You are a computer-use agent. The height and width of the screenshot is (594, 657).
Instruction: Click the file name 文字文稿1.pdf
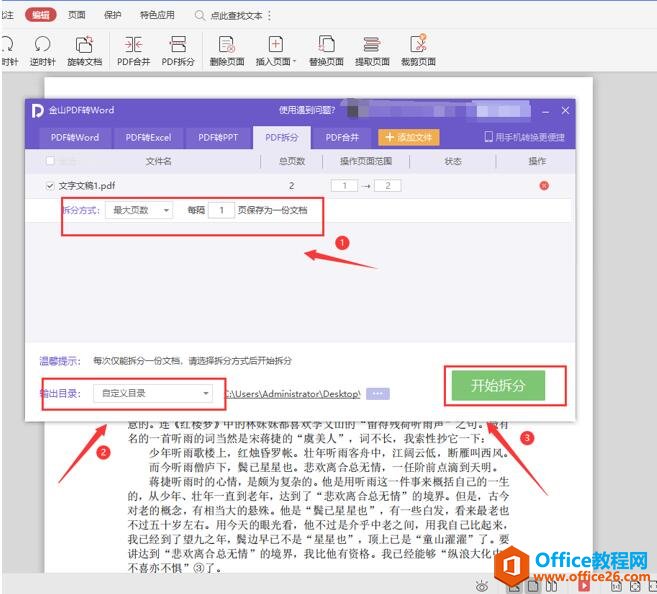(x=87, y=186)
